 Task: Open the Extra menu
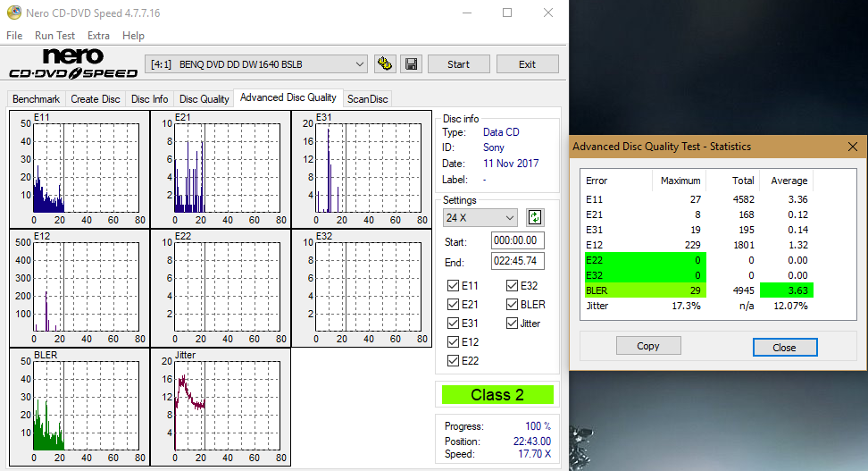pos(98,36)
